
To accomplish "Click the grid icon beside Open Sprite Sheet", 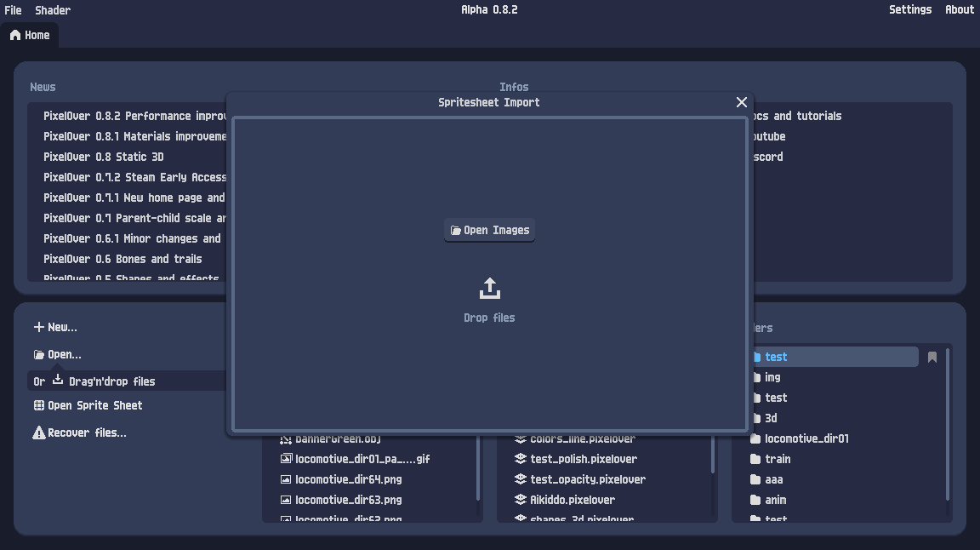I will [x=39, y=405].
